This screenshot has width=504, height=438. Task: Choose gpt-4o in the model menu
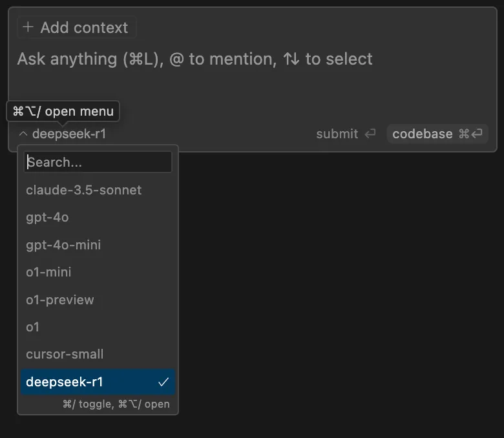pos(47,217)
